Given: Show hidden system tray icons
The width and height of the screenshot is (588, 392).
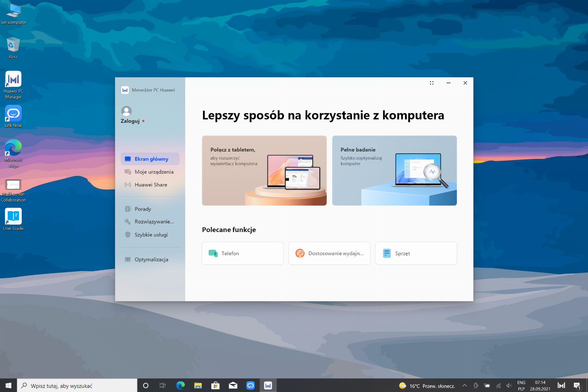Looking at the screenshot, I should point(465,385).
